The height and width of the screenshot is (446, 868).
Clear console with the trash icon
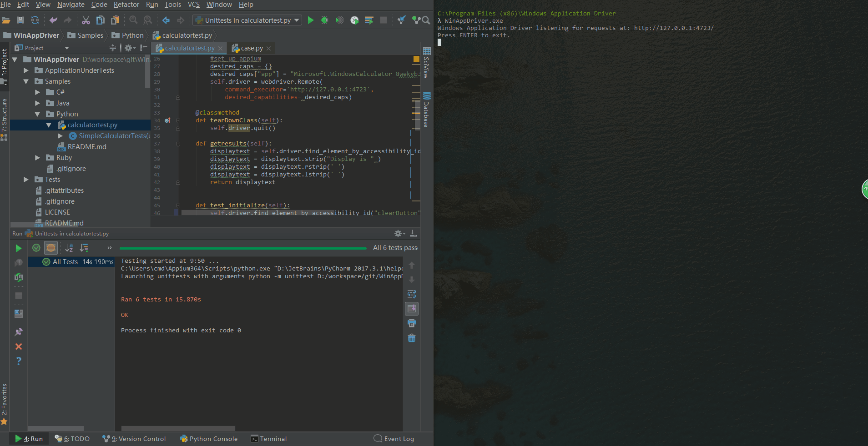(412, 338)
